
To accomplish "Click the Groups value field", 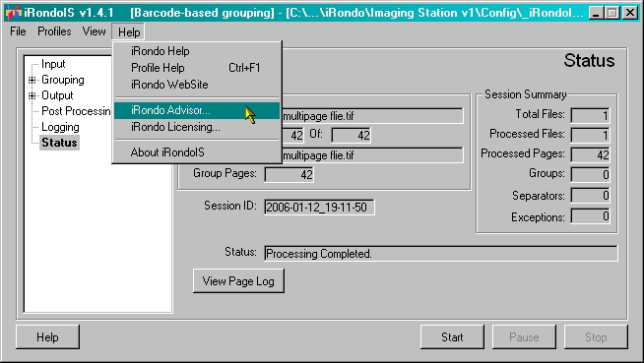I will 590,175.
